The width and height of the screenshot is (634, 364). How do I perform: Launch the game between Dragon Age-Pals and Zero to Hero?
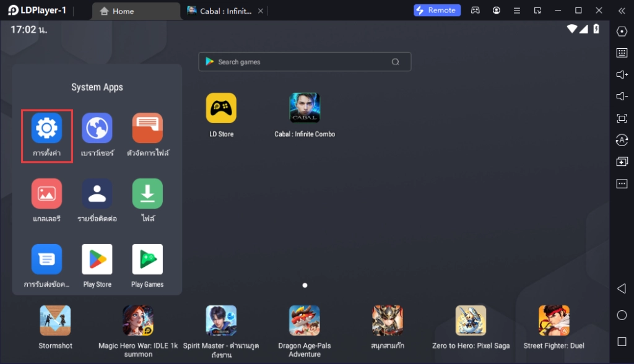pos(388,320)
